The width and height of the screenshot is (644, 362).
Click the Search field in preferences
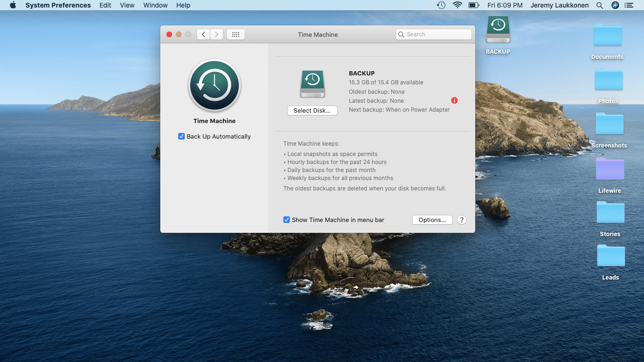tap(434, 34)
